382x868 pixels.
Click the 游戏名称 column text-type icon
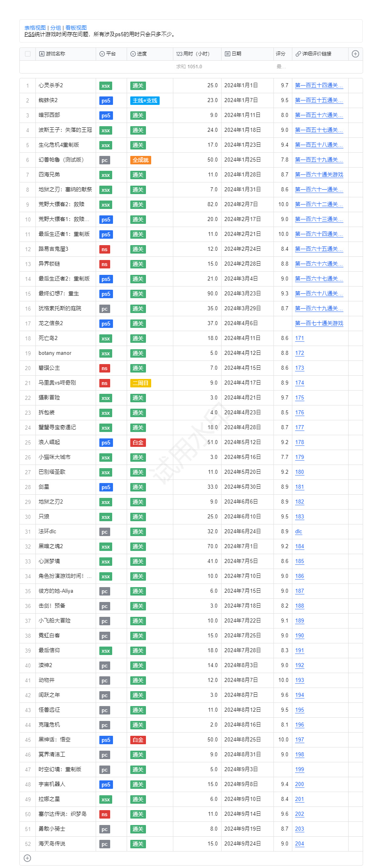41,54
